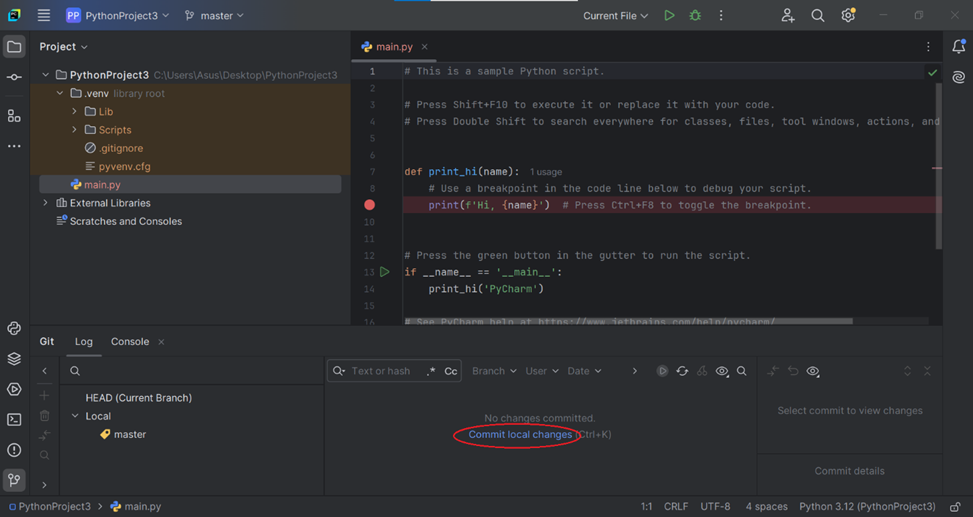Run the current file with green play button
This screenshot has width=973, height=517.
[x=669, y=16]
